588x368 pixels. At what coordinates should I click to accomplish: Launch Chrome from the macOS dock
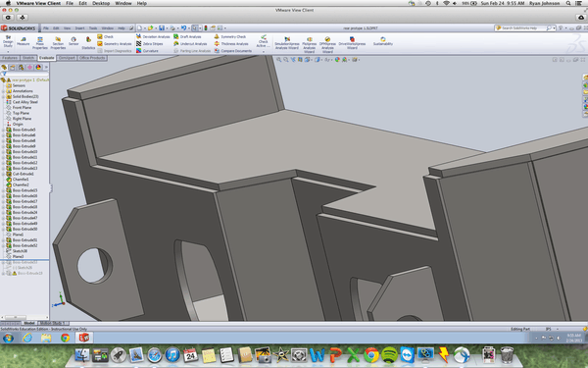[370, 354]
